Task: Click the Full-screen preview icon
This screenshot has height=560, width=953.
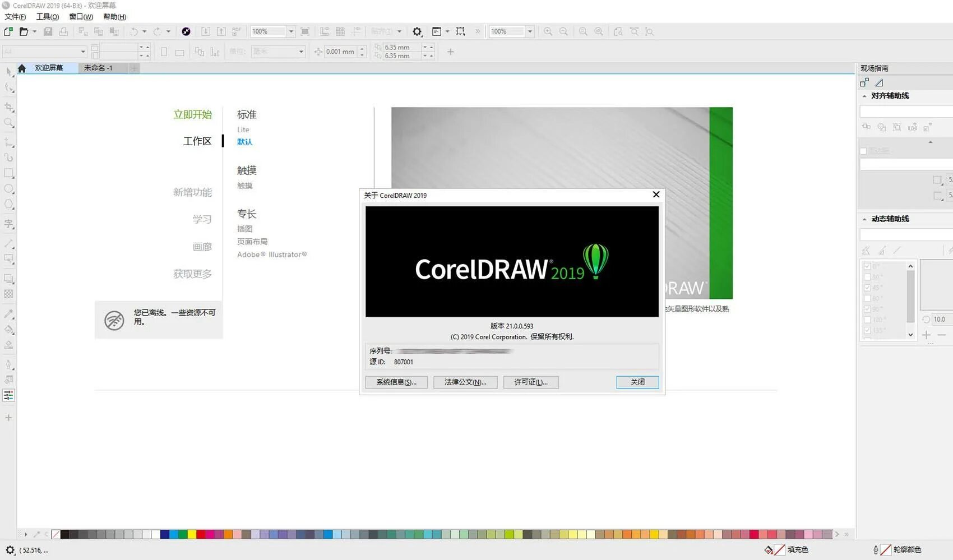Action: (x=305, y=31)
